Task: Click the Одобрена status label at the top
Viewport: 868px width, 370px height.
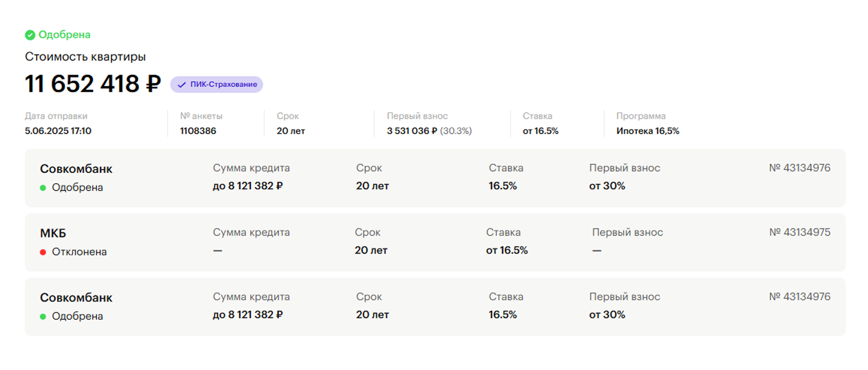Action: [64, 35]
